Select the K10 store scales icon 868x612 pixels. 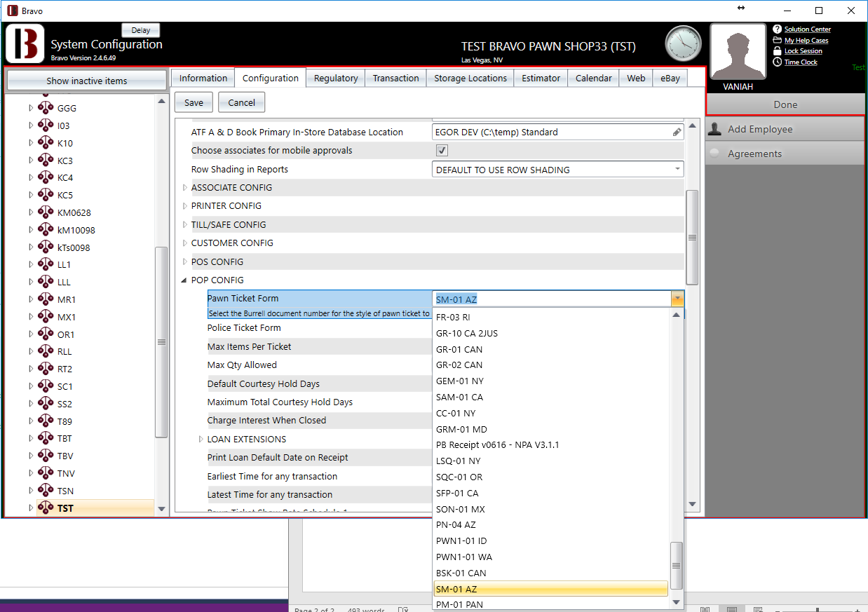click(46, 143)
